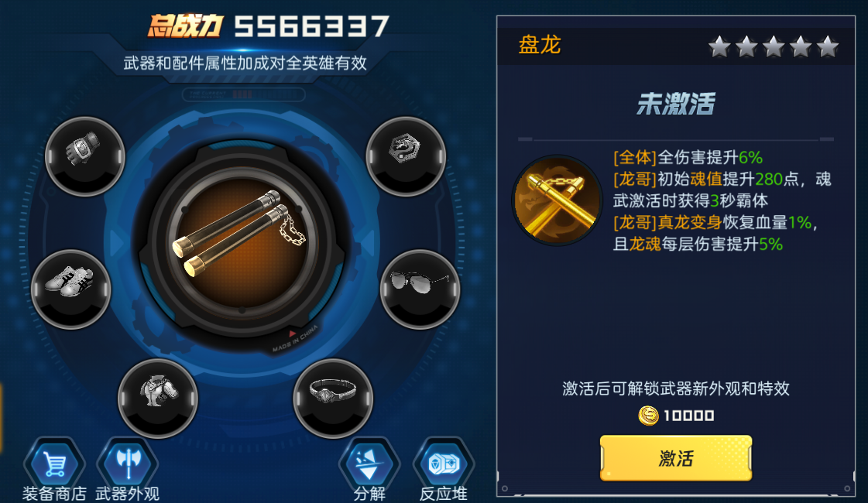This screenshot has height=503, width=868.
Task: Select the belt accessory slot
Action: [333, 398]
